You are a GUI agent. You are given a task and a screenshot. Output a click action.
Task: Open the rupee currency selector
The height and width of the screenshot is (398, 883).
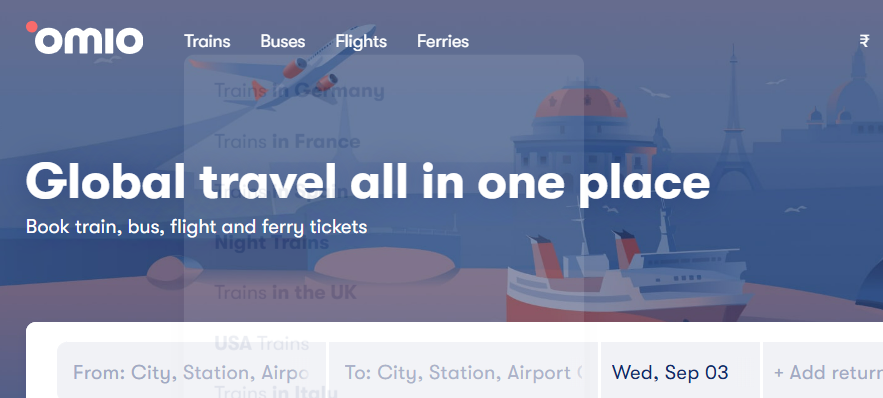pyautogui.click(x=864, y=41)
